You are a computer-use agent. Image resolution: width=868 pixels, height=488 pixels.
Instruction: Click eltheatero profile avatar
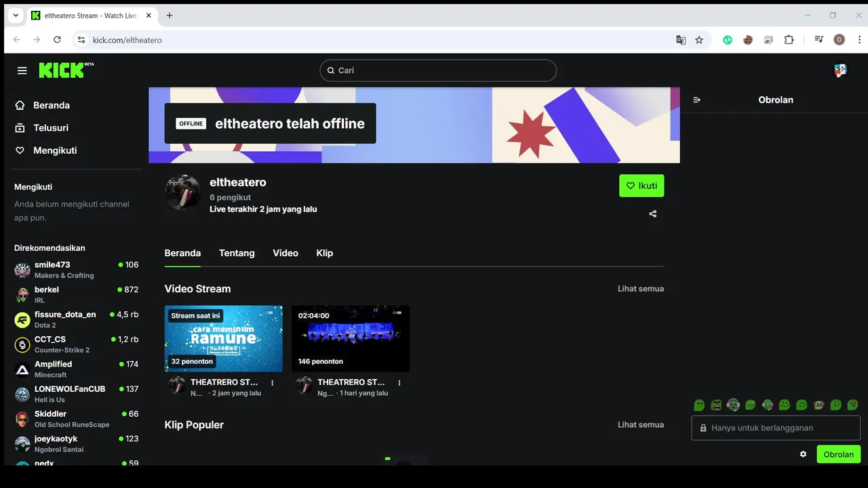pyautogui.click(x=182, y=192)
